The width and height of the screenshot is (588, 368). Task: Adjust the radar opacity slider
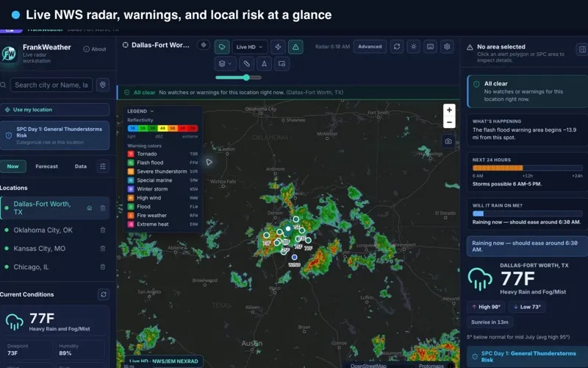[238, 78]
